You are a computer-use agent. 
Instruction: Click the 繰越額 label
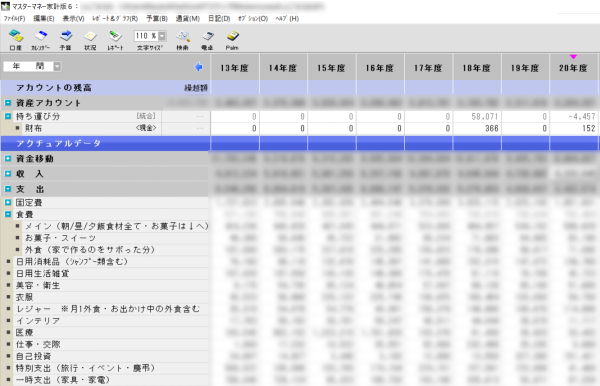196,88
